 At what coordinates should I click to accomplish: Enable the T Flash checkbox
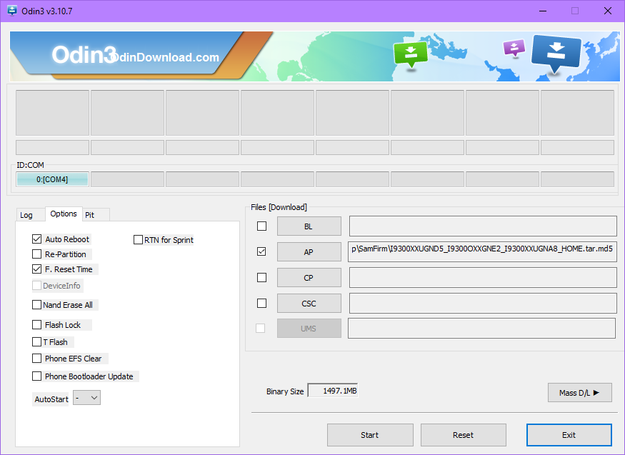(37, 342)
